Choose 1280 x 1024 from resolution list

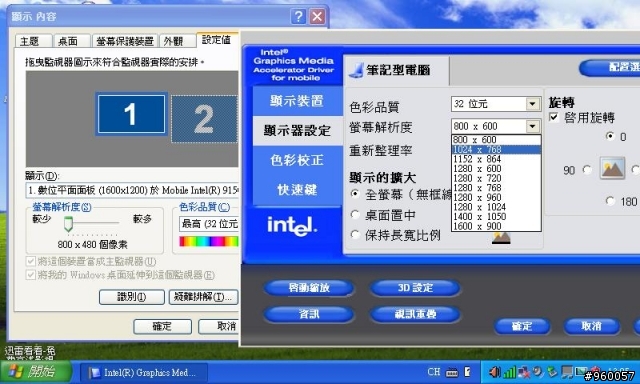point(496,207)
